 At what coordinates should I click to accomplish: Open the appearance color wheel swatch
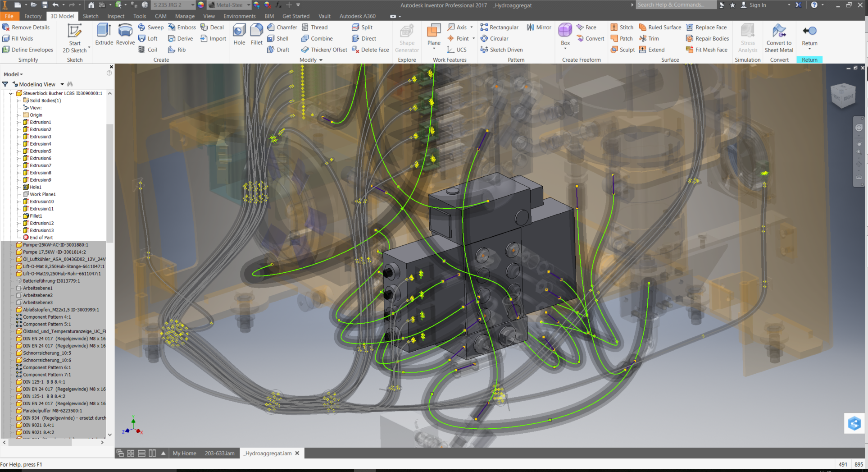click(x=201, y=5)
